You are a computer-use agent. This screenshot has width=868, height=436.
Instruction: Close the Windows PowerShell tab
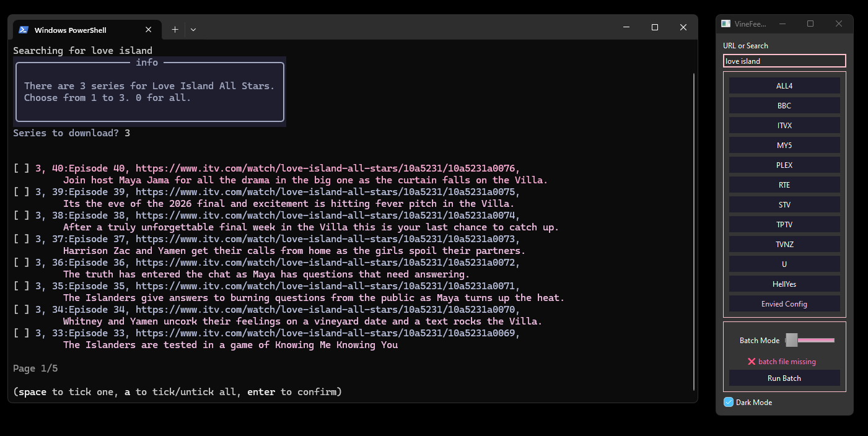click(148, 30)
